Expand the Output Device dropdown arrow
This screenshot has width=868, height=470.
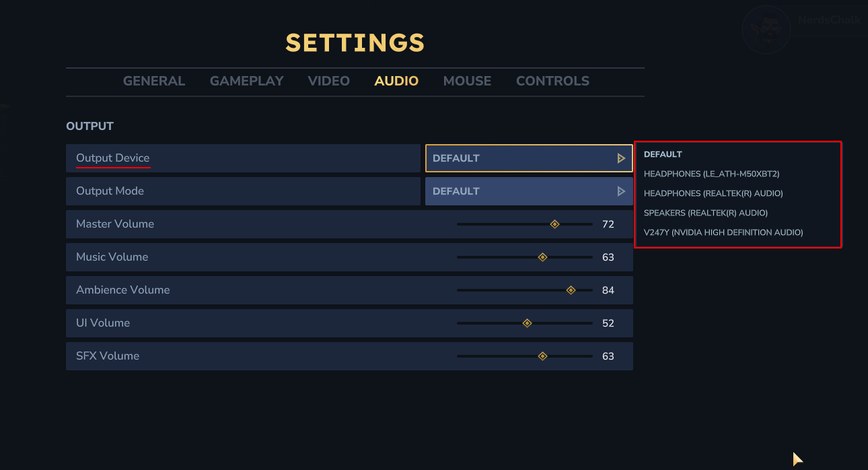tap(621, 158)
